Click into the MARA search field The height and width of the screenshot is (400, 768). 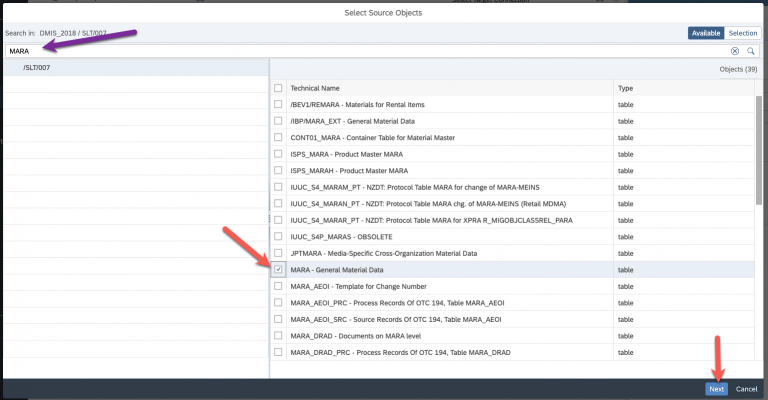pyautogui.click(x=360, y=50)
